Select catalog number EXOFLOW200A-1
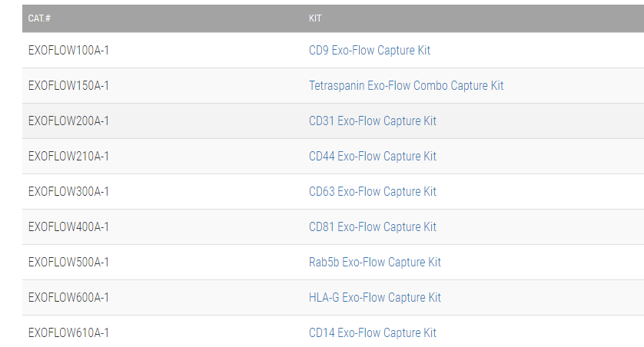The image size is (644, 347). 68,121
